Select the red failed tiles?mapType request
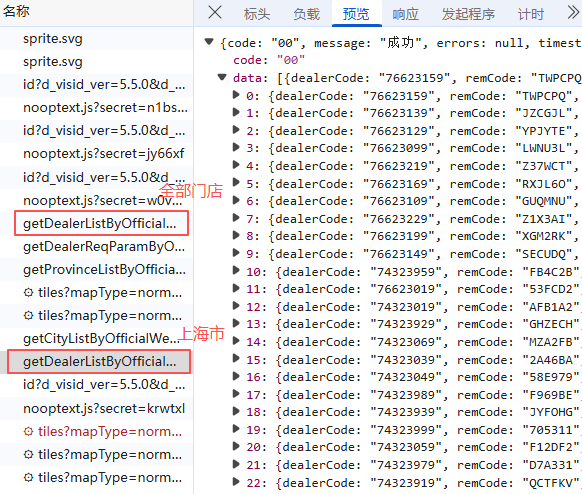Screen dimensions: 582x494 pyautogui.click(x=96, y=431)
